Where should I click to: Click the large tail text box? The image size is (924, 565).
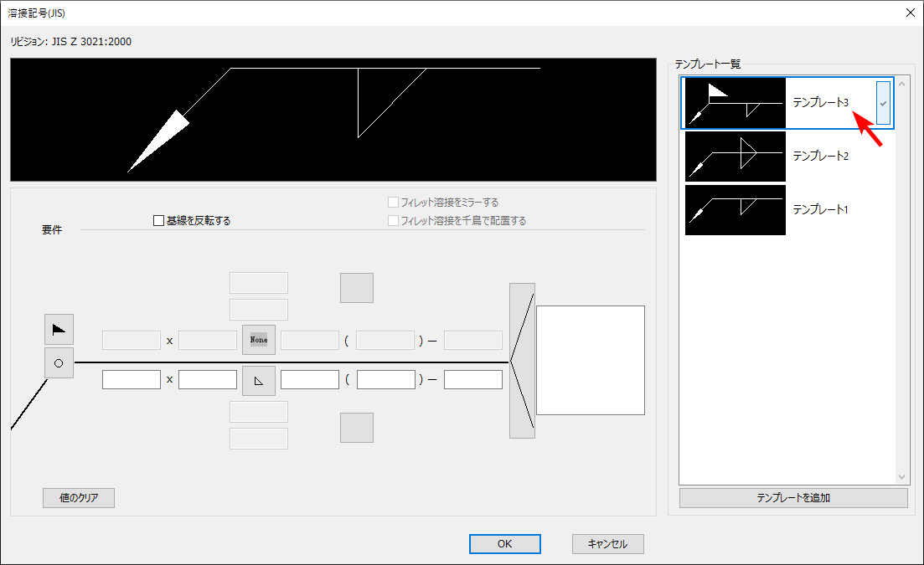pyautogui.click(x=591, y=360)
